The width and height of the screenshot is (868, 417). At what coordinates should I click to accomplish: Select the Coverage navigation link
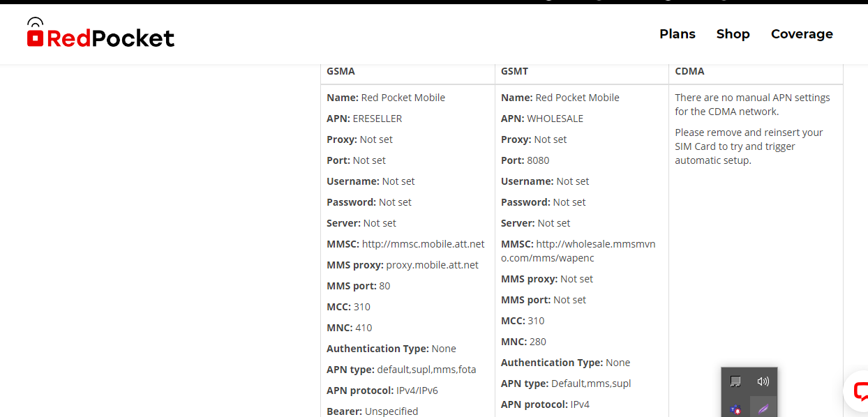point(802,33)
